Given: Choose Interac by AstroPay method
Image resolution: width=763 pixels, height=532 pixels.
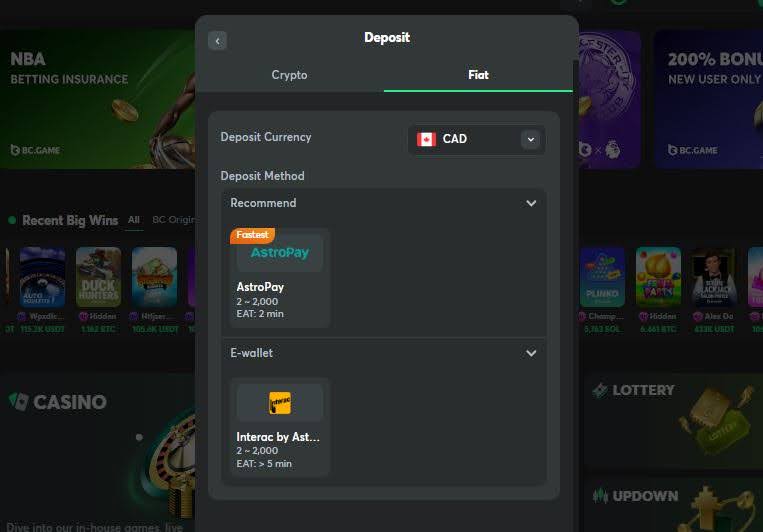Looking at the screenshot, I should [280, 427].
